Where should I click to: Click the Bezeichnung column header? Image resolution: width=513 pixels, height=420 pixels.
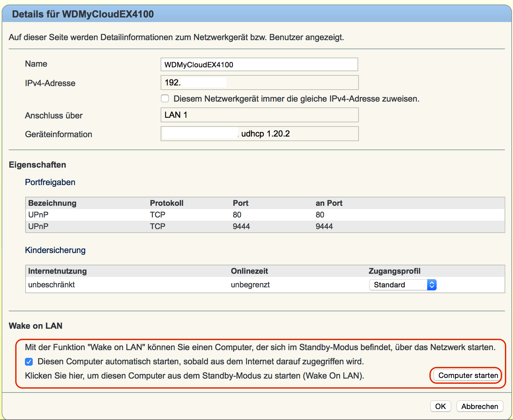(x=52, y=203)
